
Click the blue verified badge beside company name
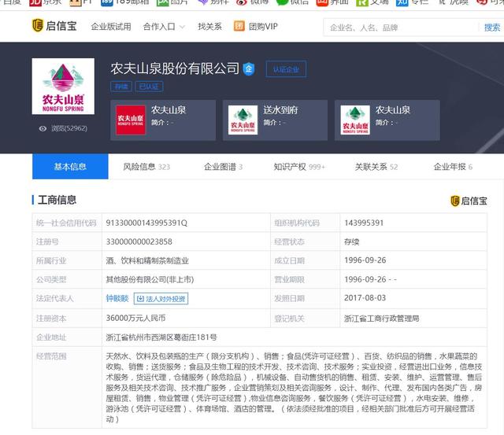click(249, 68)
